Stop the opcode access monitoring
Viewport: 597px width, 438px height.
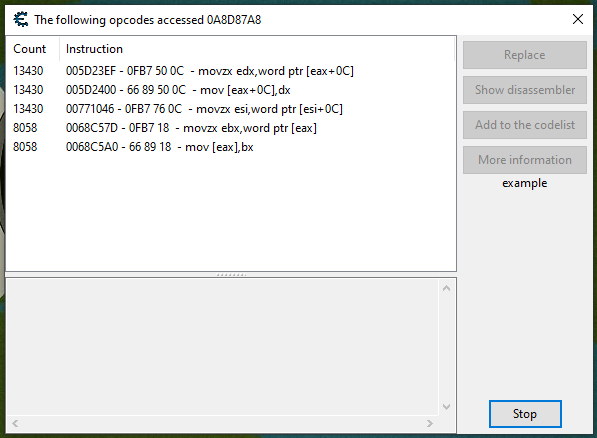tap(525, 414)
